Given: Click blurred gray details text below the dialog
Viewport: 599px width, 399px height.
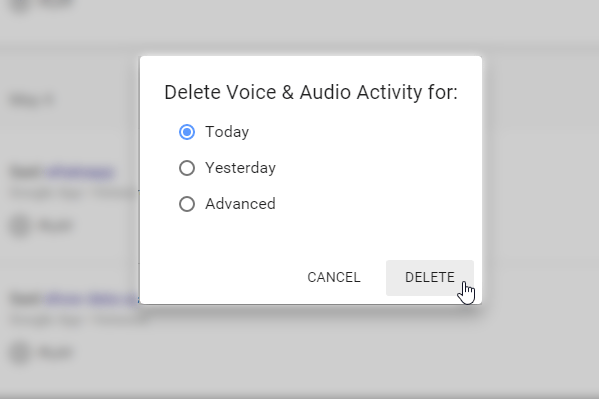Looking at the screenshot, I should [x=79, y=320].
